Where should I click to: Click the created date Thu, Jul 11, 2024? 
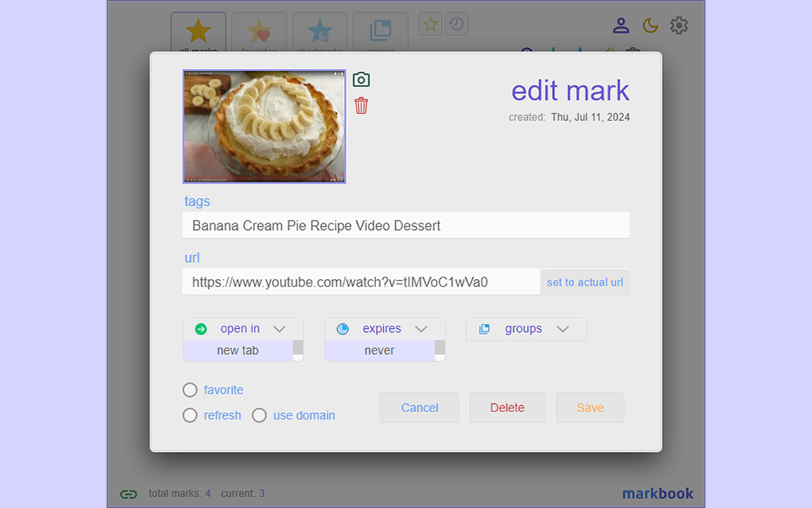coord(591,117)
